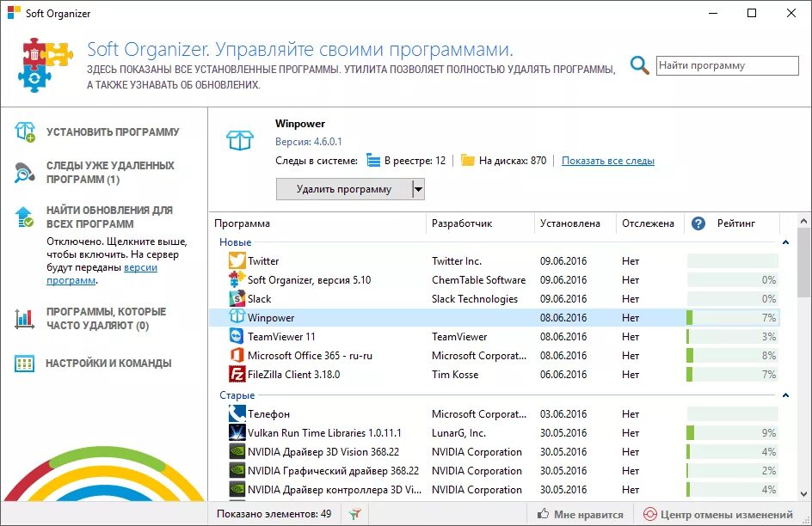Click the Soft Organizer row icon
812x526 pixels.
pyautogui.click(x=237, y=280)
